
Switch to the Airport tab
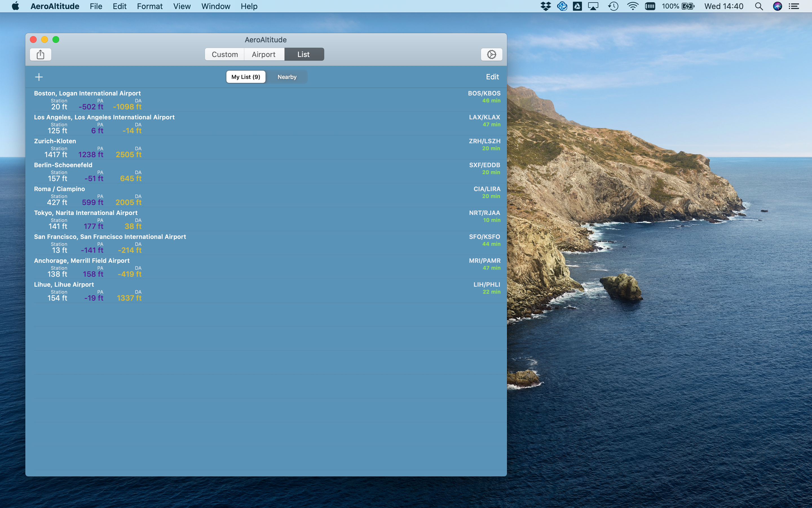click(x=264, y=54)
